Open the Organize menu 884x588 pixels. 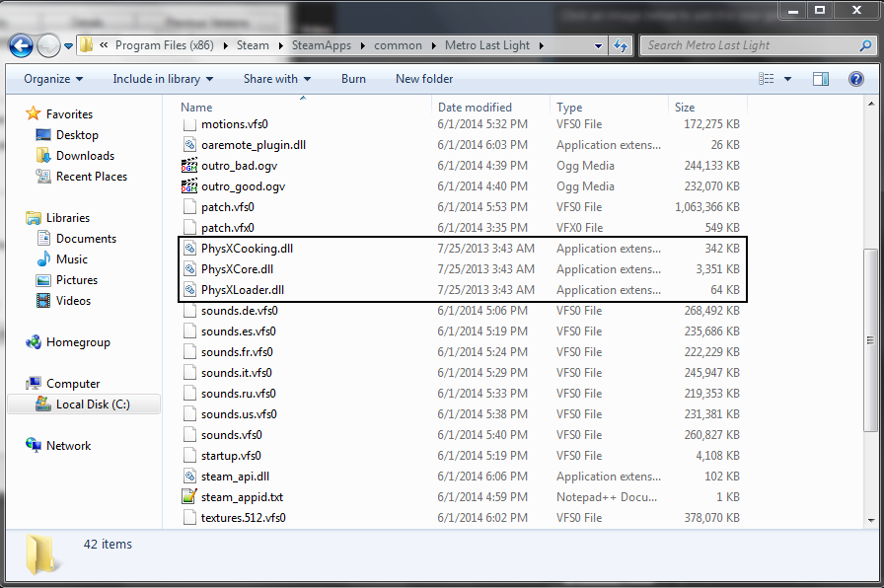coord(53,79)
